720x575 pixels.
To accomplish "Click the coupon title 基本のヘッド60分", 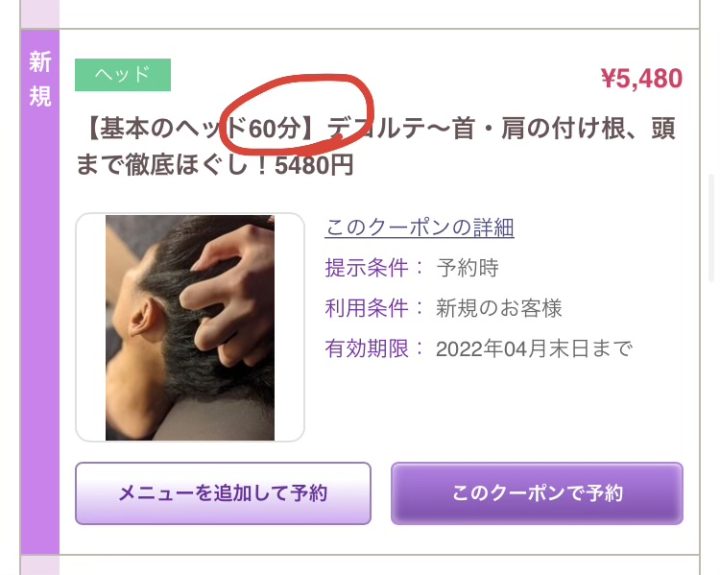I will [x=200, y=128].
